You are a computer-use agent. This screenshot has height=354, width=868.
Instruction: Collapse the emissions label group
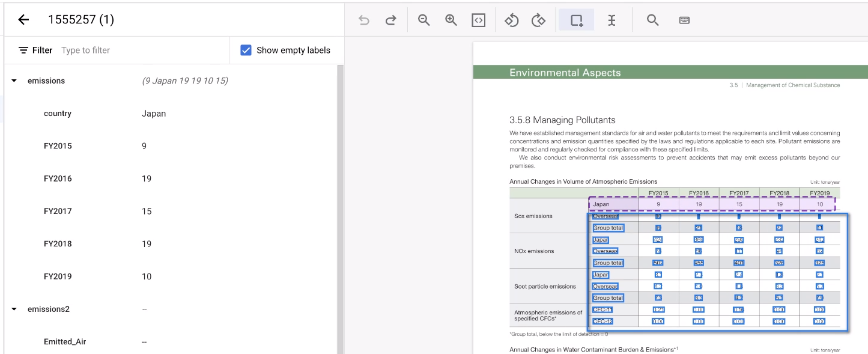point(14,81)
